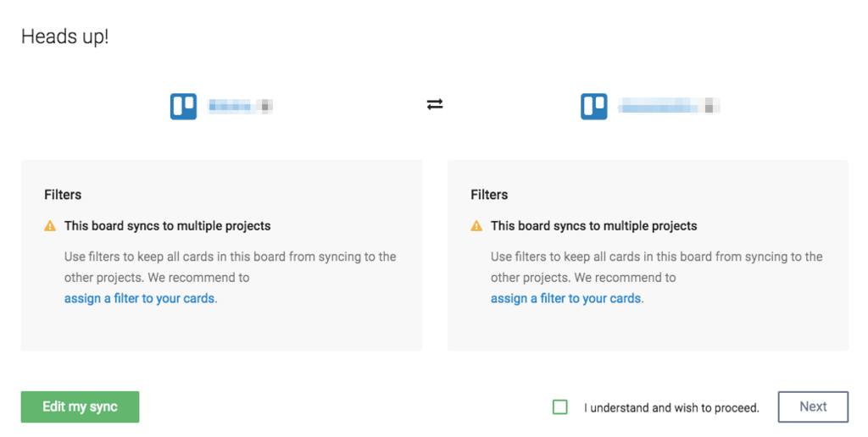Click the left Filters heading
Viewport: 868px width, 437px height.
pyautogui.click(x=63, y=195)
